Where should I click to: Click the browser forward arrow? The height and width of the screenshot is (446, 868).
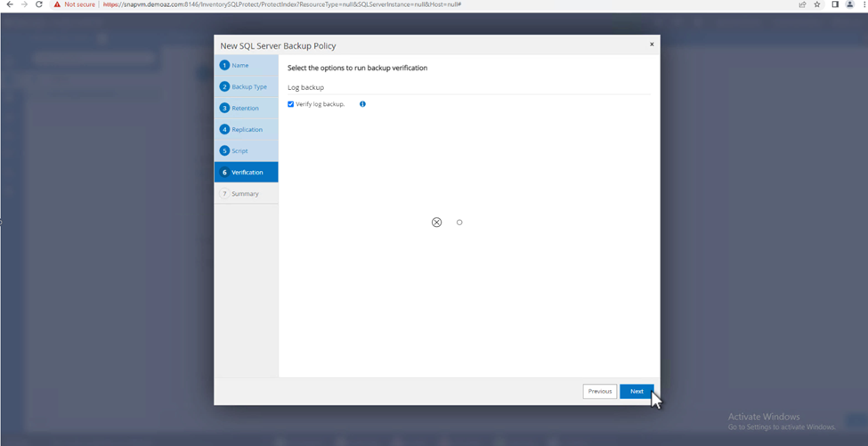[24, 4]
